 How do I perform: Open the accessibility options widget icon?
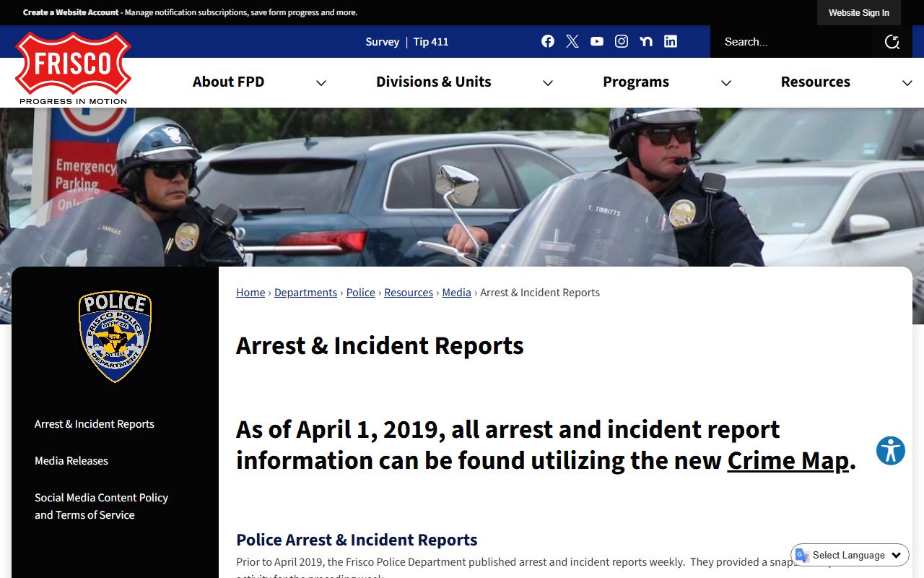pyautogui.click(x=891, y=451)
